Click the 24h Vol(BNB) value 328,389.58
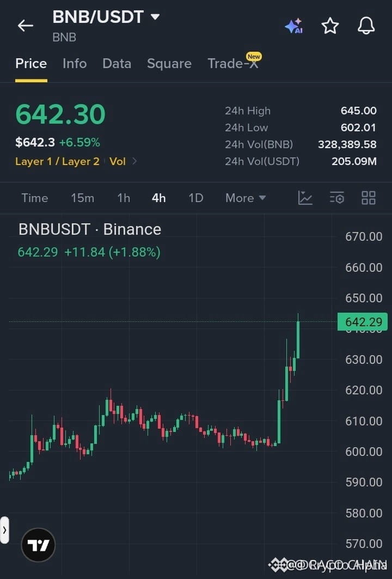This screenshot has height=579, width=392. point(347,144)
